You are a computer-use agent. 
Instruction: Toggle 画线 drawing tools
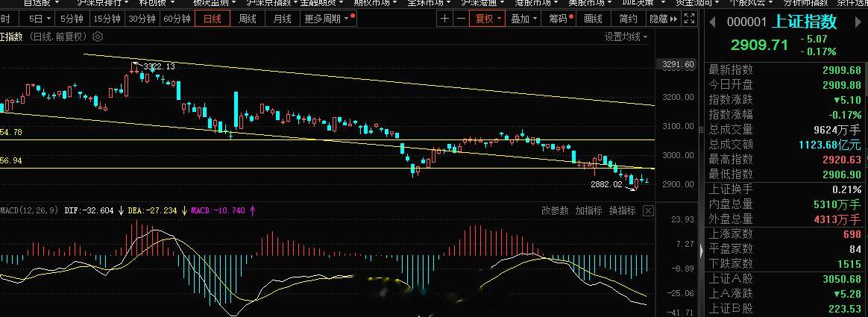point(594,19)
